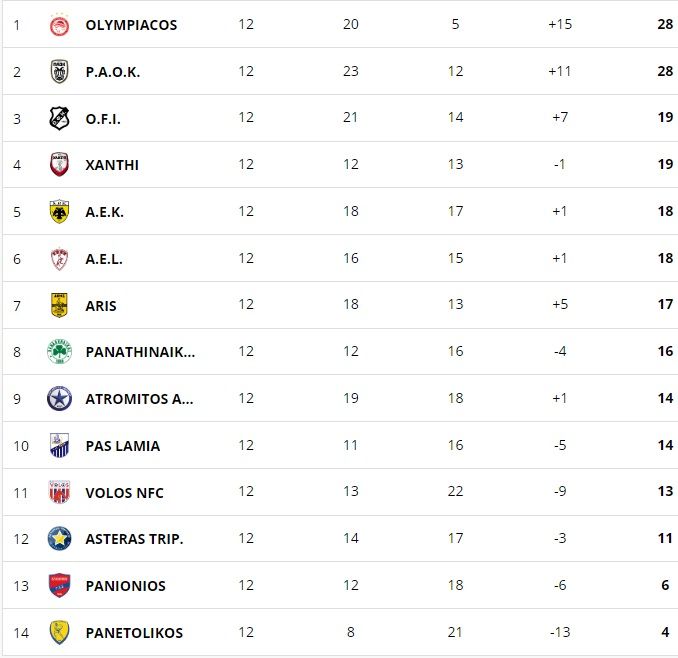Open the PANATHINAIK... team name link
The height and width of the screenshot is (658, 678).
click(141, 352)
